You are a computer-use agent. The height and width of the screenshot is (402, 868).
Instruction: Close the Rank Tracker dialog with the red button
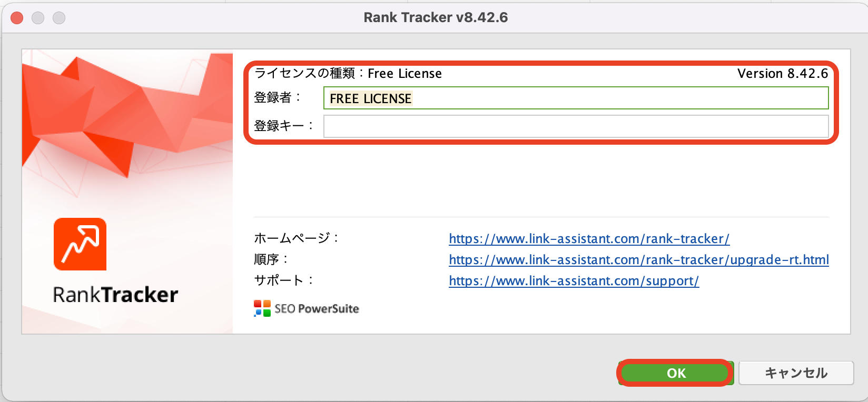pyautogui.click(x=17, y=18)
